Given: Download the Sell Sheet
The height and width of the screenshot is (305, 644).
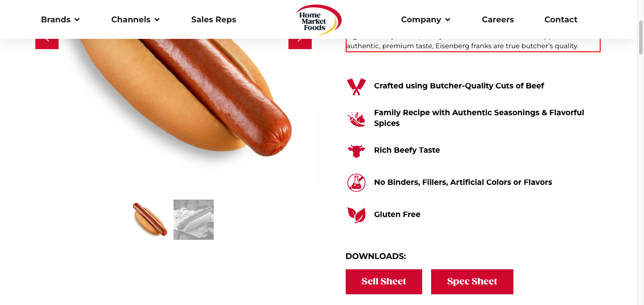Looking at the screenshot, I should [384, 282].
